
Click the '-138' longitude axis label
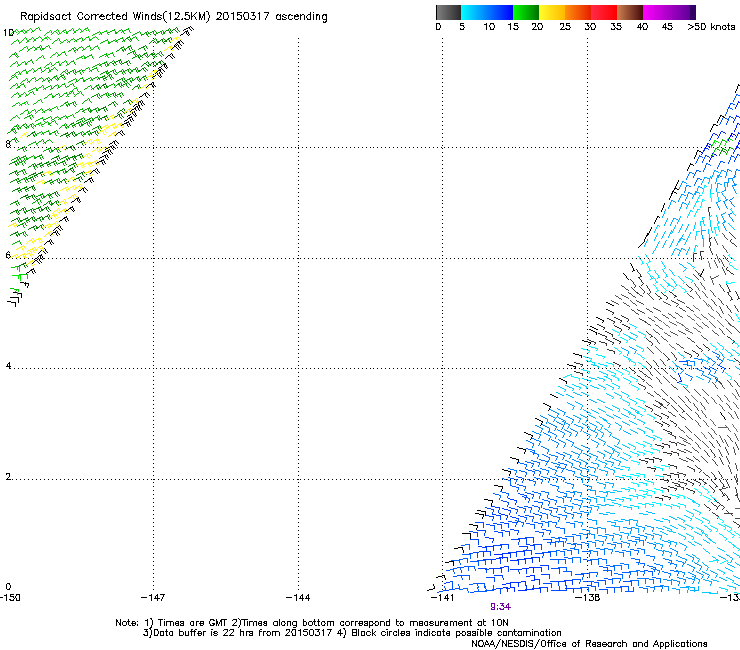point(588,598)
